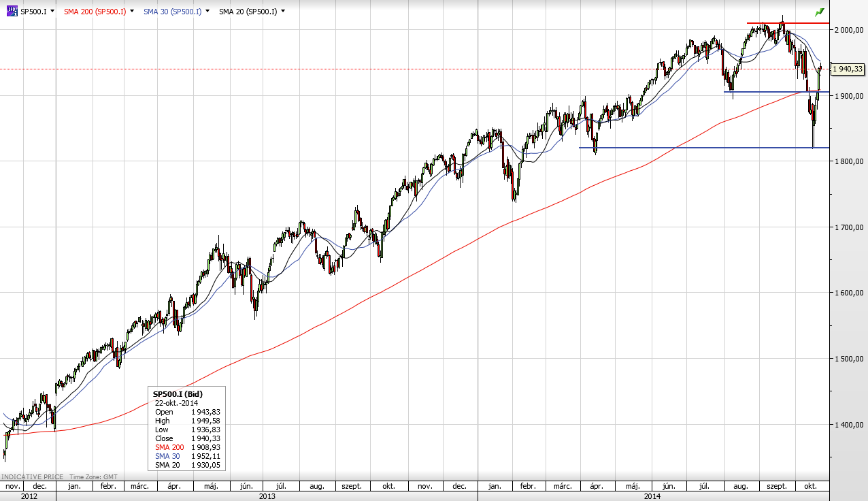Expand the SMA 20 (SP500.I) dropdown
The image size is (868, 501).
(283, 12)
